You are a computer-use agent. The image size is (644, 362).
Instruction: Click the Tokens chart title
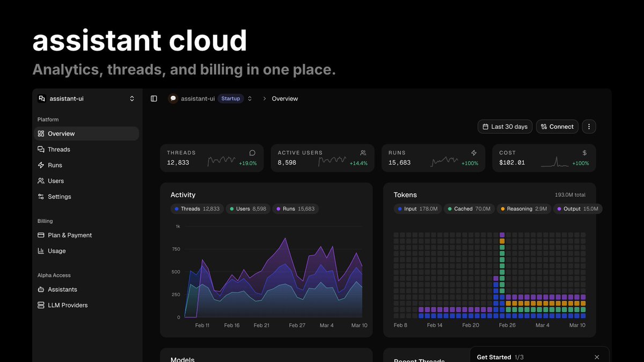click(x=405, y=195)
